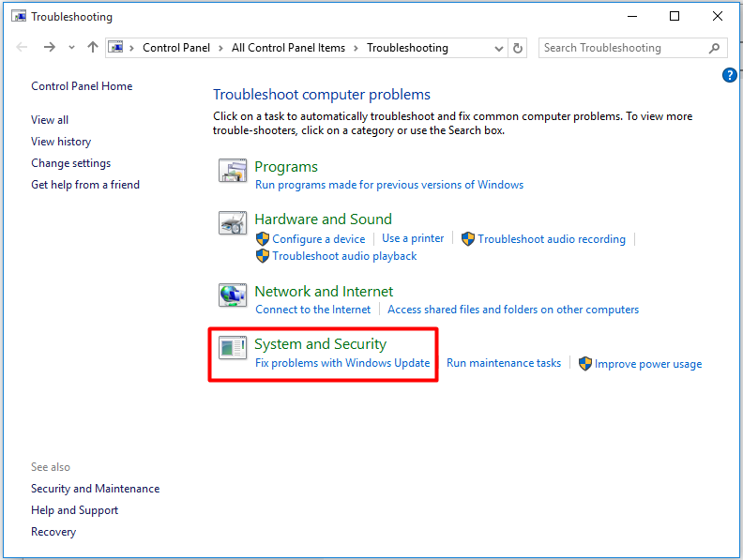The height and width of the screenshot is (560, 743).
Task: Click Connect to the Internet
Action: (312, 310)
